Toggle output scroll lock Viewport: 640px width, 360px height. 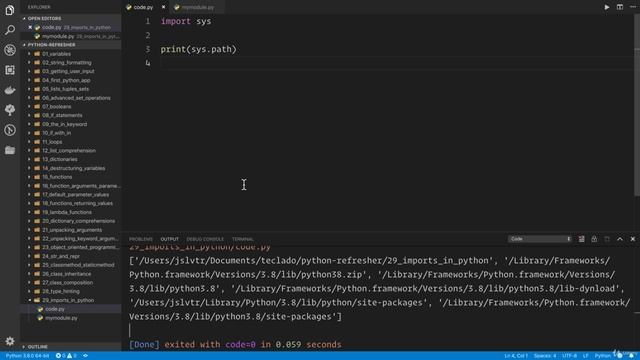[x=594, y=239]
